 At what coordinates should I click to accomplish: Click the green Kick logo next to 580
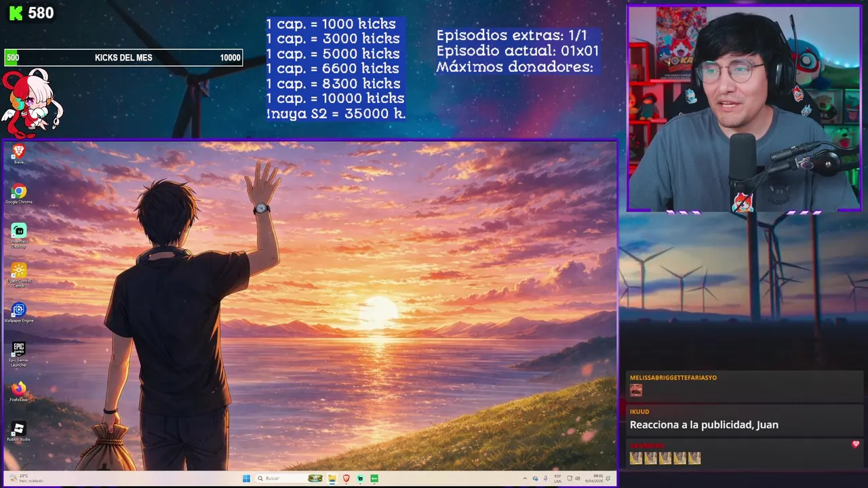pos(15,13)
